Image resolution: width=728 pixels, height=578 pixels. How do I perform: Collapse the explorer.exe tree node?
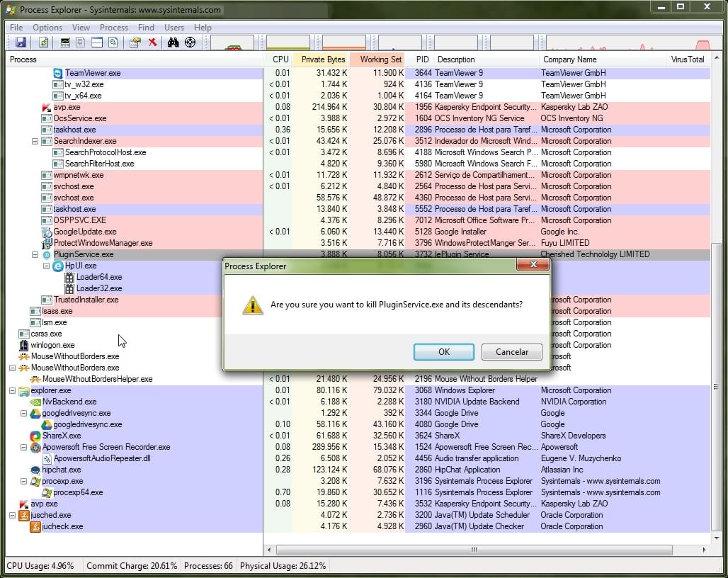point(13,390)
